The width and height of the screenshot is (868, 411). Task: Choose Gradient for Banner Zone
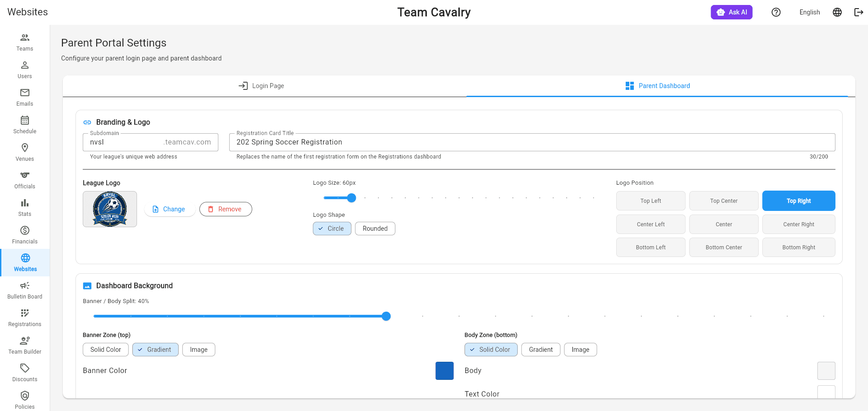click(156, 350)
